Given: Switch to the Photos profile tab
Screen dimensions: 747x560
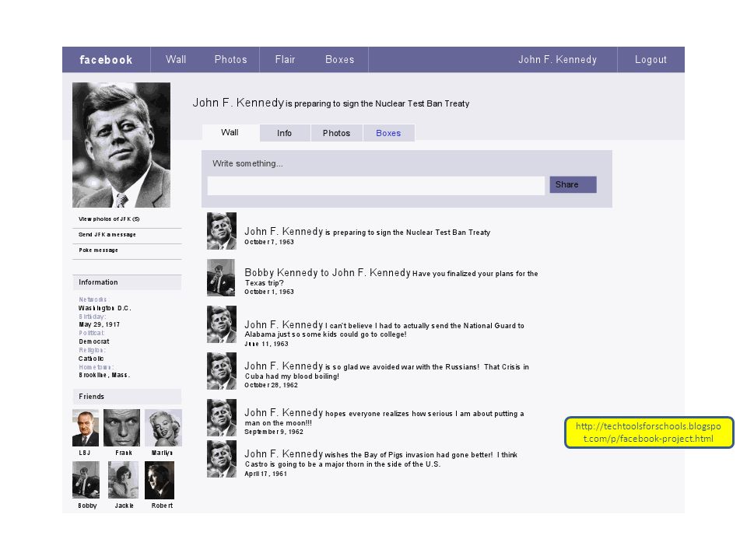Looking at the screenshot, I should coord(336,133).
